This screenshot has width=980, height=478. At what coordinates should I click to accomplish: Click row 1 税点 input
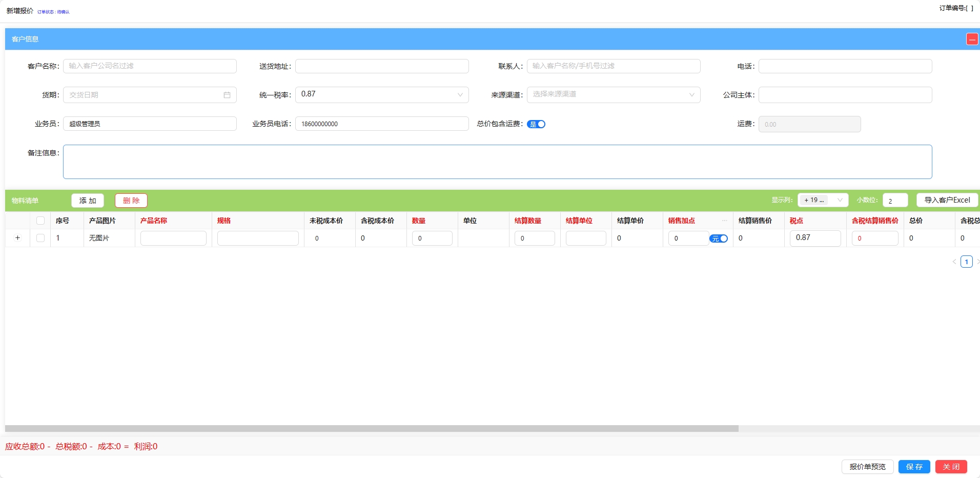click(x=815, y=238)
